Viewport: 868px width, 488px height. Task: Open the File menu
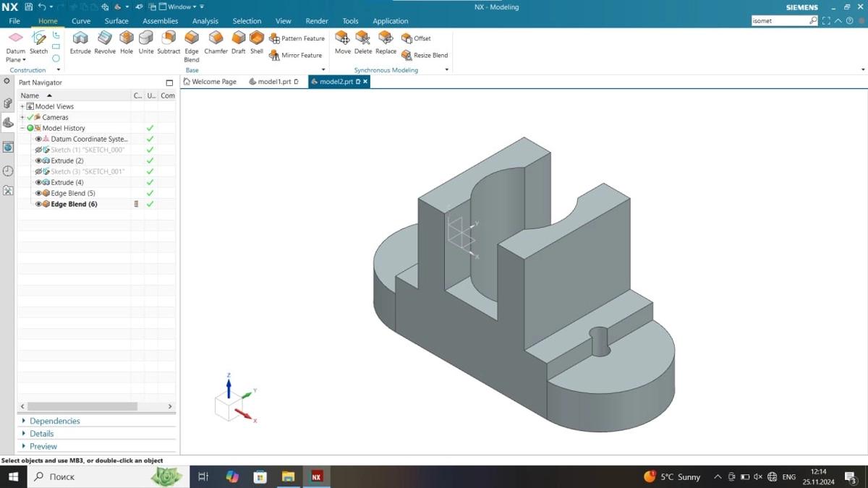(14, 21)
